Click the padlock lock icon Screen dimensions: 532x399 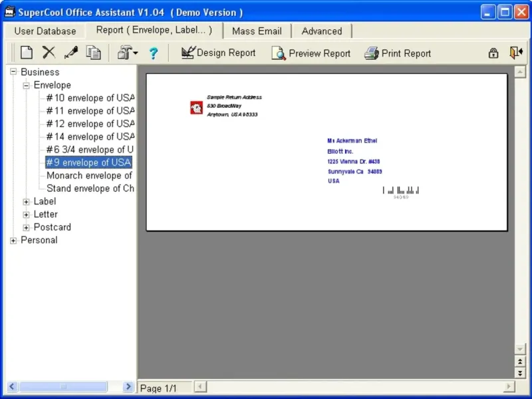[x=493, y=53]
